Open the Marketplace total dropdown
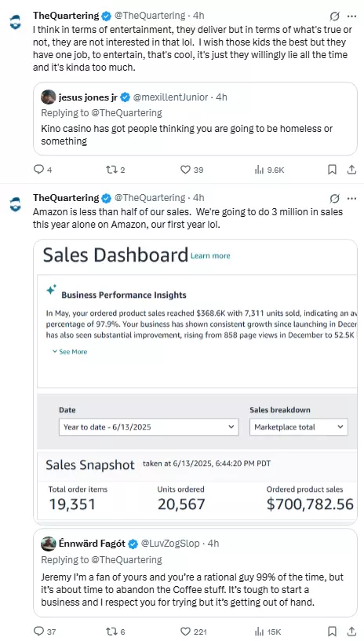364x641 pixels. (299, 427)
